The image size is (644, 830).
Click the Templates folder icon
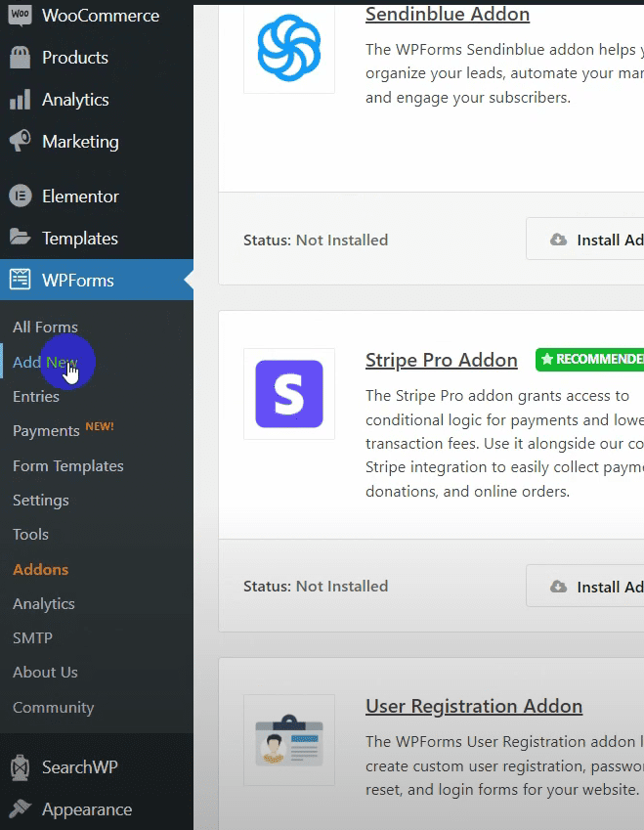(20, 239)
